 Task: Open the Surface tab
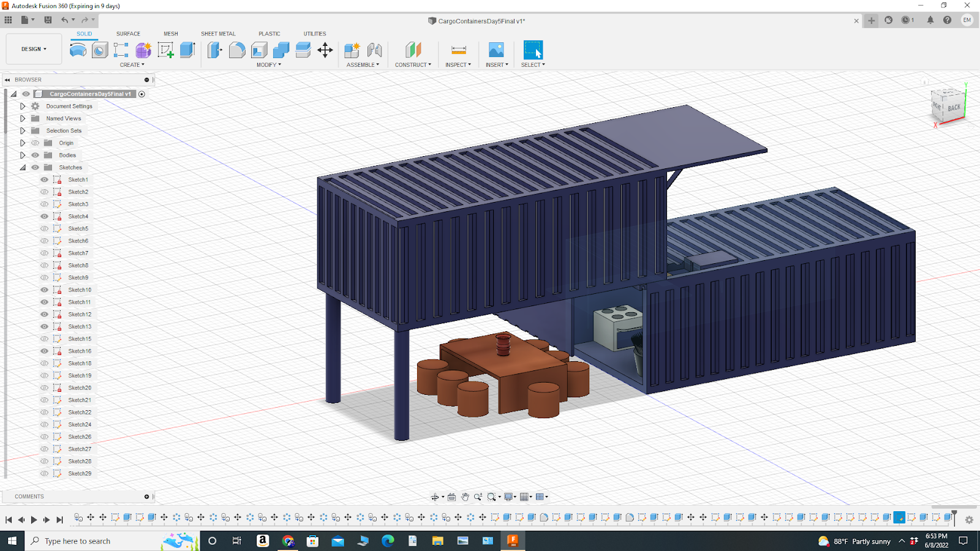(128, 34)
